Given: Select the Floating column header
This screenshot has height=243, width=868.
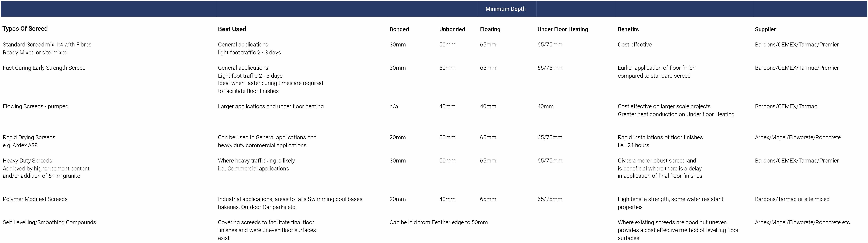Looking at the screenshot, I should 490,29.
